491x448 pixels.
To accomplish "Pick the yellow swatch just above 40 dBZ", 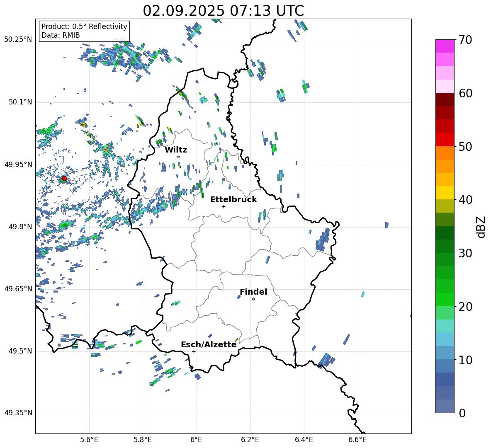I will pos(445,193).
